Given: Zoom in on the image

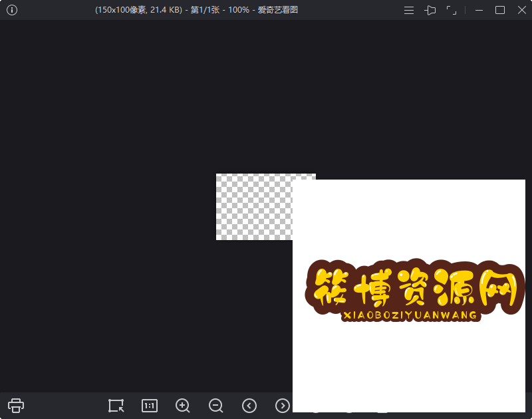Looking at the screenshot, I should coord(182,406).
